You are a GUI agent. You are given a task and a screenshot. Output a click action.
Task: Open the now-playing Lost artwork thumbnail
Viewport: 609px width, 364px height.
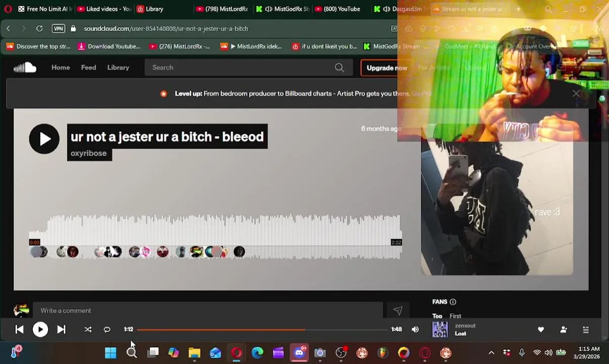(x=440, y=330)
